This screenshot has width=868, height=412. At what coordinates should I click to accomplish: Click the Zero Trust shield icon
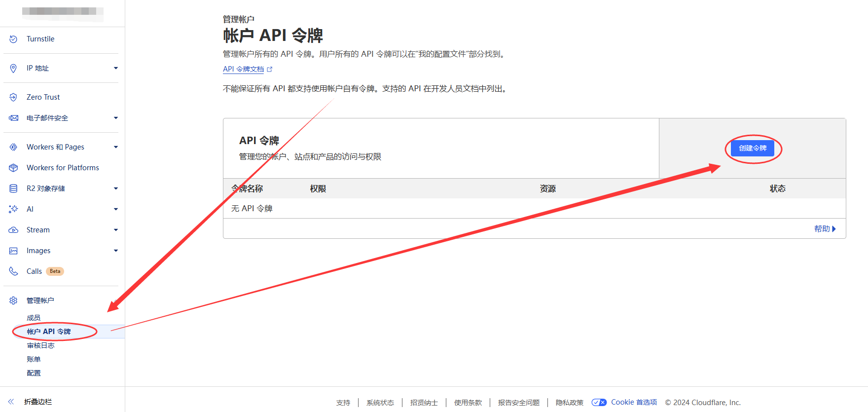(13, 97)
